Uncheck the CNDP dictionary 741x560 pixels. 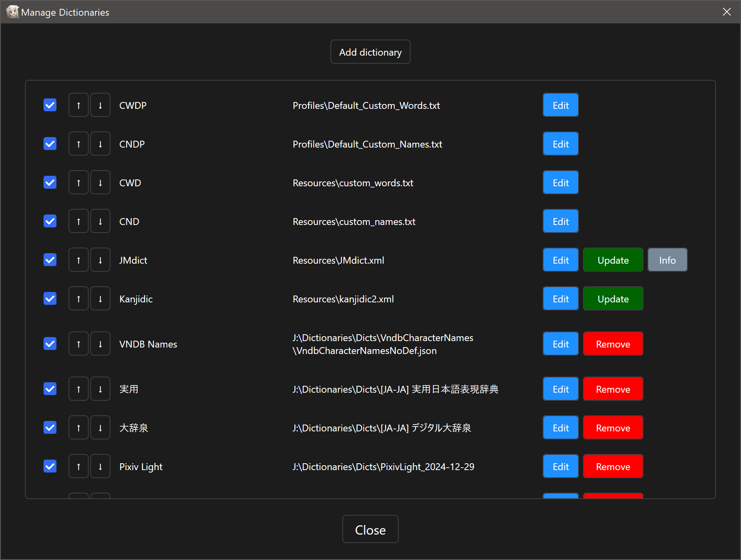50,144
